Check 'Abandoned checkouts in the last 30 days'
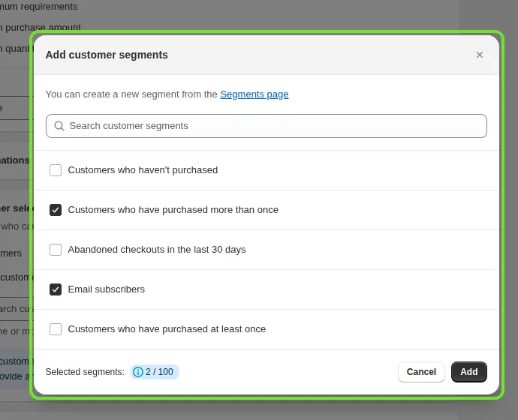518x420 pixels. pyautogui.click(x=56, y=250)
